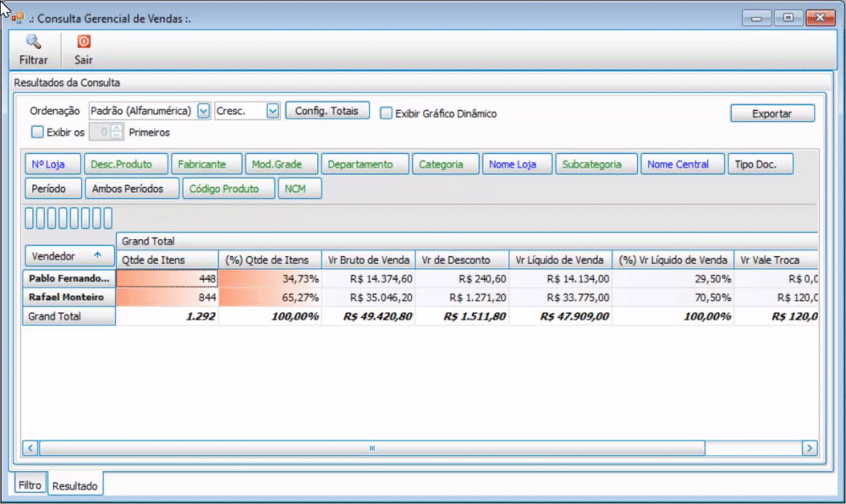Screen dimensions: 846x504
Task: Click the Primeiros number input field
Action: [100, 132]
